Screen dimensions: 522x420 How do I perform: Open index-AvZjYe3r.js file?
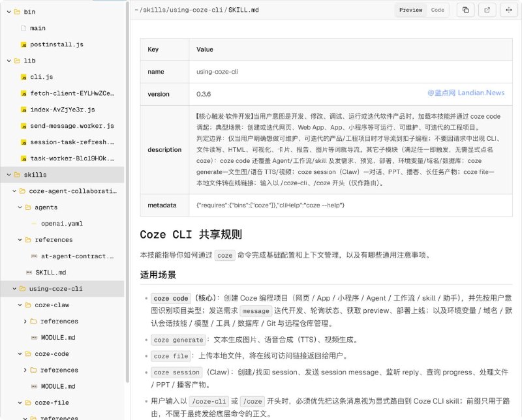click(x=63, y=110)
